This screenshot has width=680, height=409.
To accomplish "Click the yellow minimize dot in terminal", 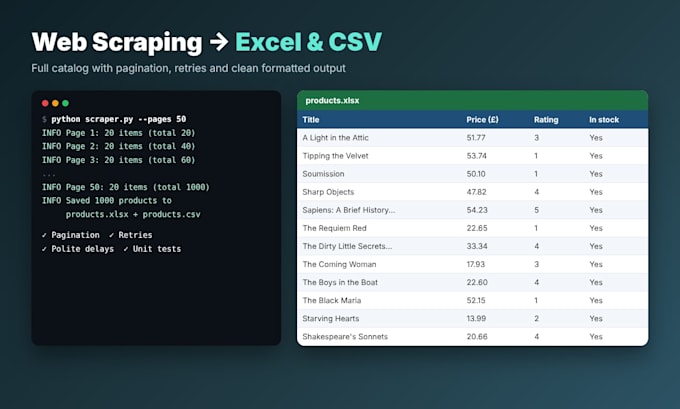I will pos(55,103).
